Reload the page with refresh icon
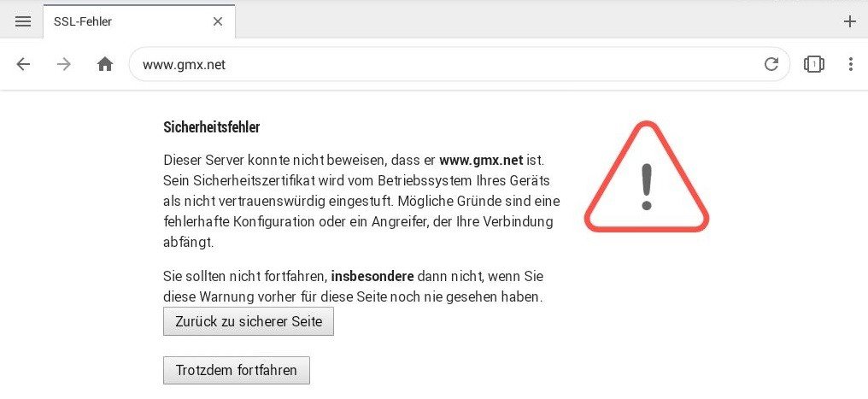The height and width of the screenshot is (399, 868). tap(771, 64)
